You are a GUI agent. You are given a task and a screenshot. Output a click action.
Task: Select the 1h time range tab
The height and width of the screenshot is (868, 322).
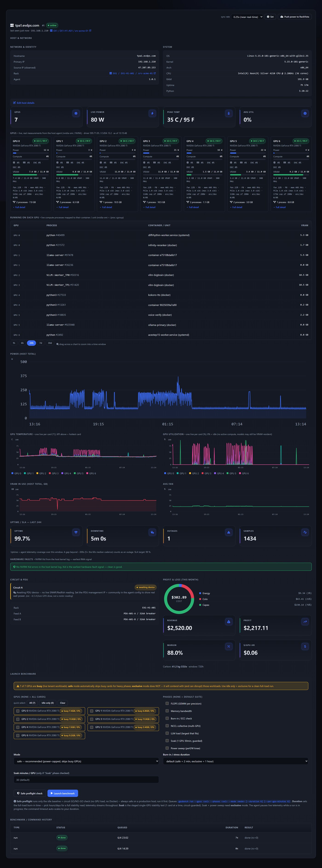(x=14, y=343)
